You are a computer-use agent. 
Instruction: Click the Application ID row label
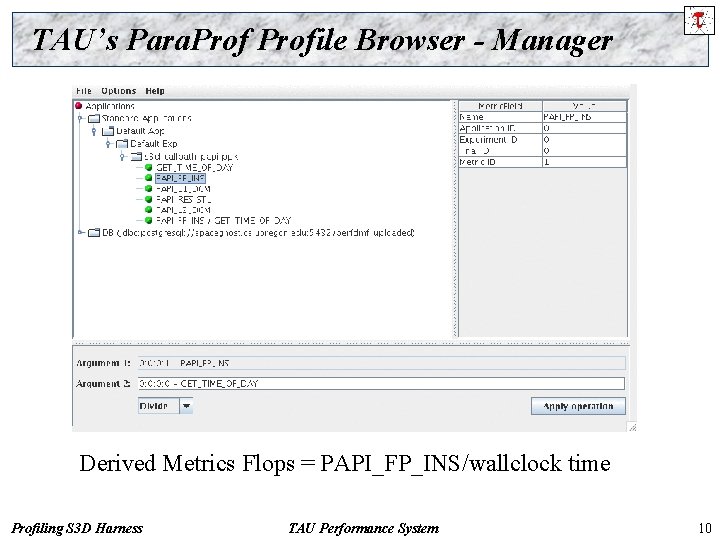tap(501, 128)
